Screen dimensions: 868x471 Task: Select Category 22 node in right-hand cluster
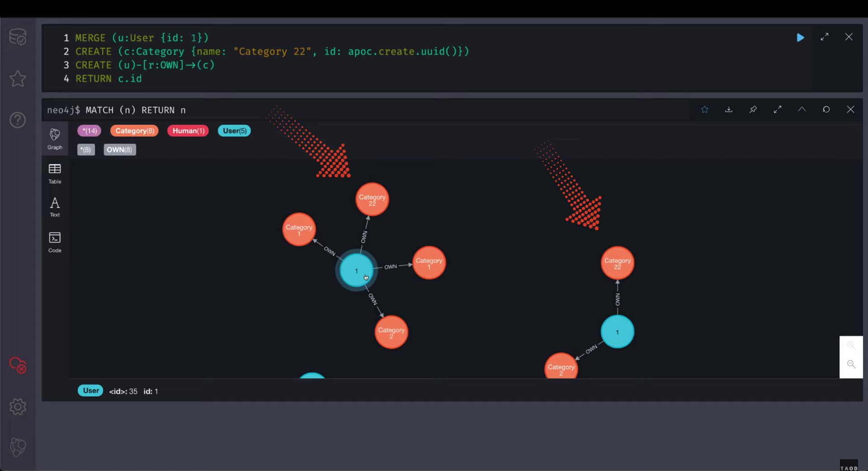tap(617, 263)
